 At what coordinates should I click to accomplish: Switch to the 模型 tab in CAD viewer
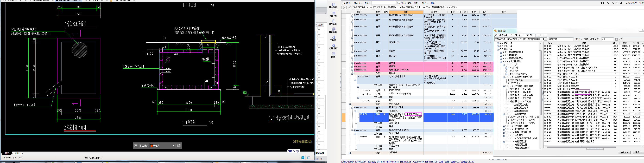click(x=7, y=153)
